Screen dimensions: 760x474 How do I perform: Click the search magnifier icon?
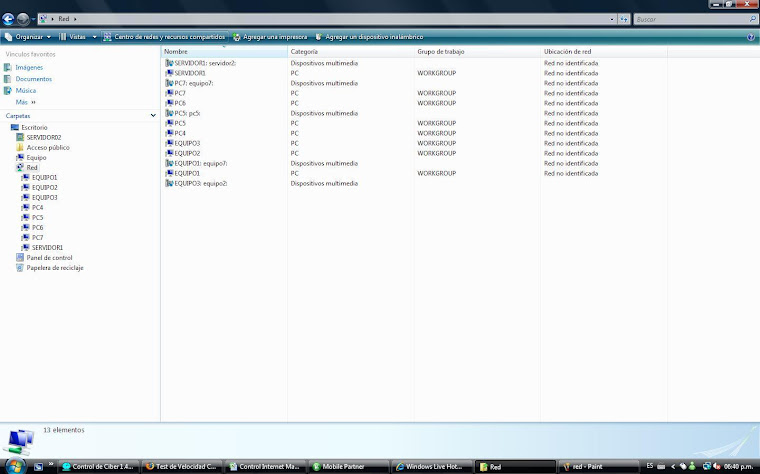coord(753,19)
